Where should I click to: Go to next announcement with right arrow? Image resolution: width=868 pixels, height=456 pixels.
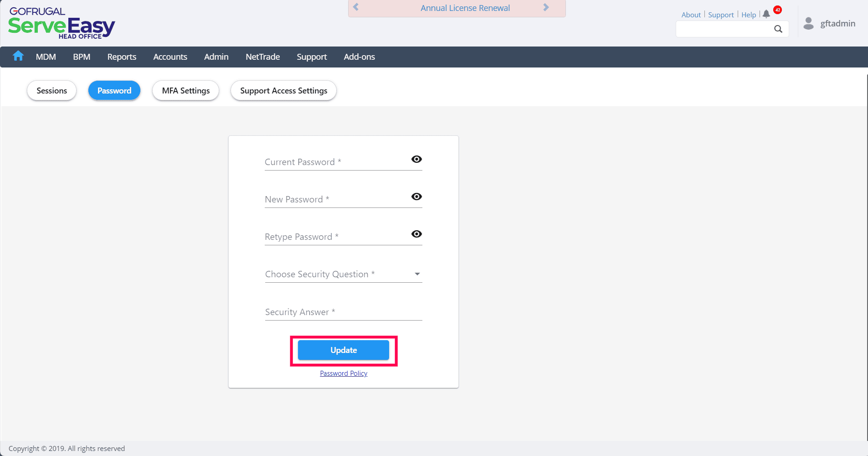click(546, 7)
